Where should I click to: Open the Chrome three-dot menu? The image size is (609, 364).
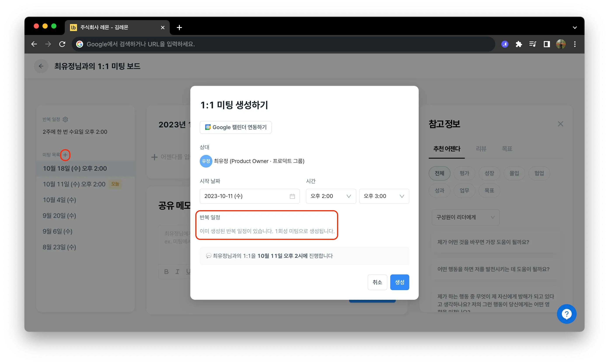[x=575, y=44]
